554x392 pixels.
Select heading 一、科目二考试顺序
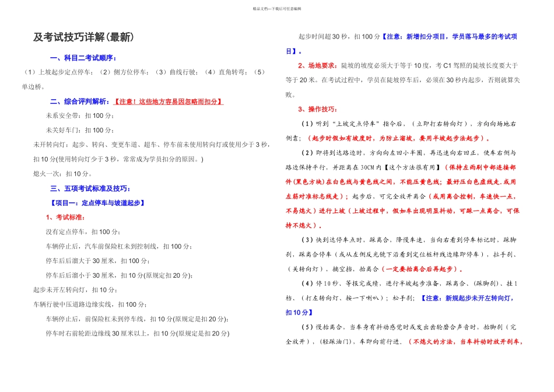point(83,58)
